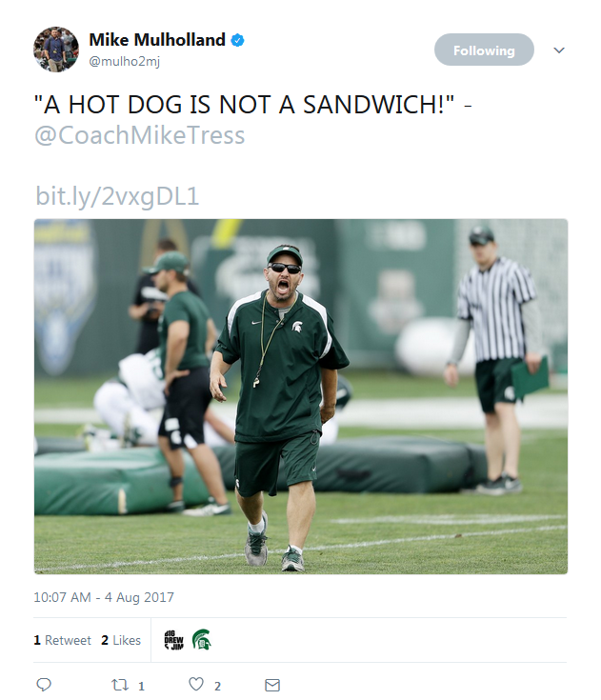Open the bit.ly/2vxgDL1 link

(117, 196)
